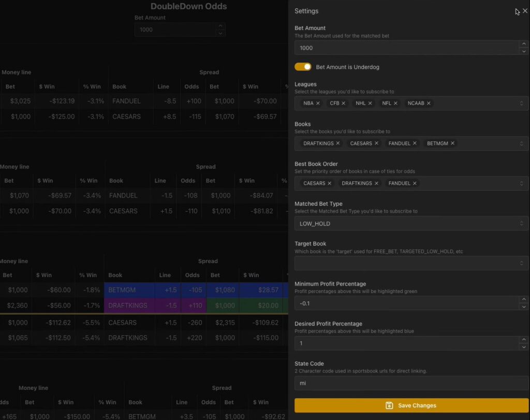This screenshot has width=530, height=420.
Task: Remove the CFB chip from Leagues
Action: pos(345,103)
